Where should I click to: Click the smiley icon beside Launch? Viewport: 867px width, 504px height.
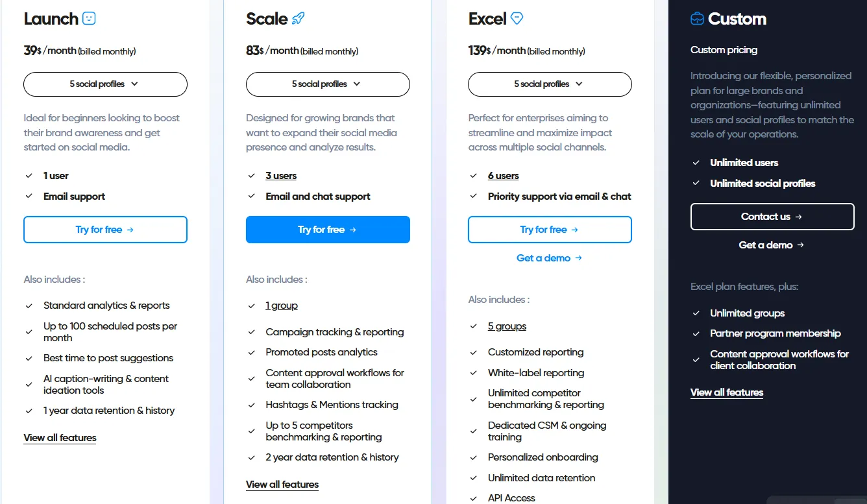[89, 19]
